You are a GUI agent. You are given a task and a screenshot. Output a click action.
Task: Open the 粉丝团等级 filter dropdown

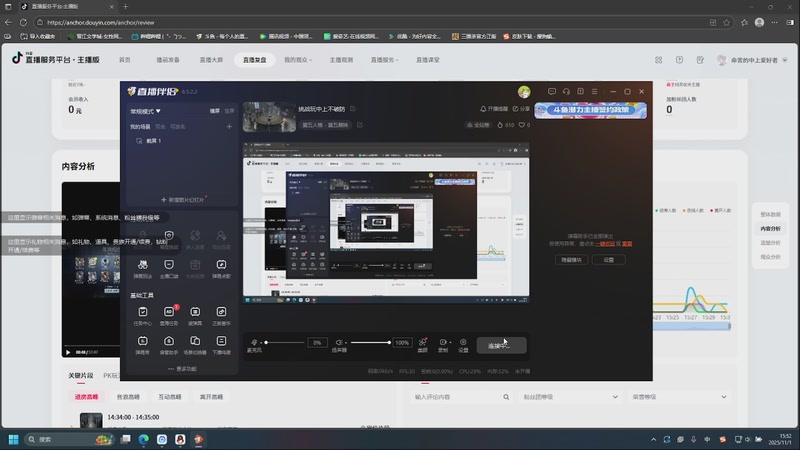570,396
